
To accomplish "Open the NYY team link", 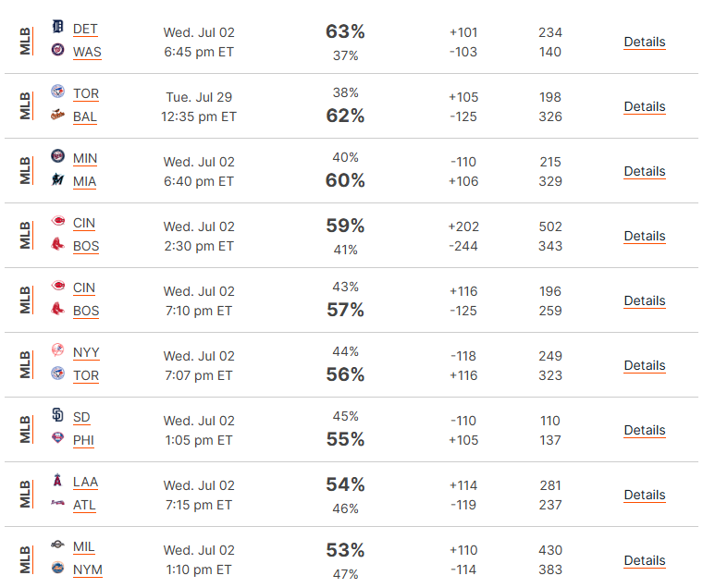I will click(x=86, y=353).
